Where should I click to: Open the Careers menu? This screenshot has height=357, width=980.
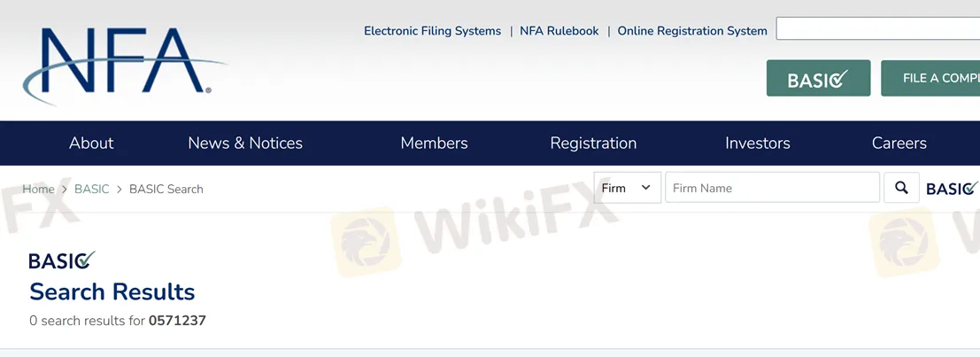[x=899, y=144]
